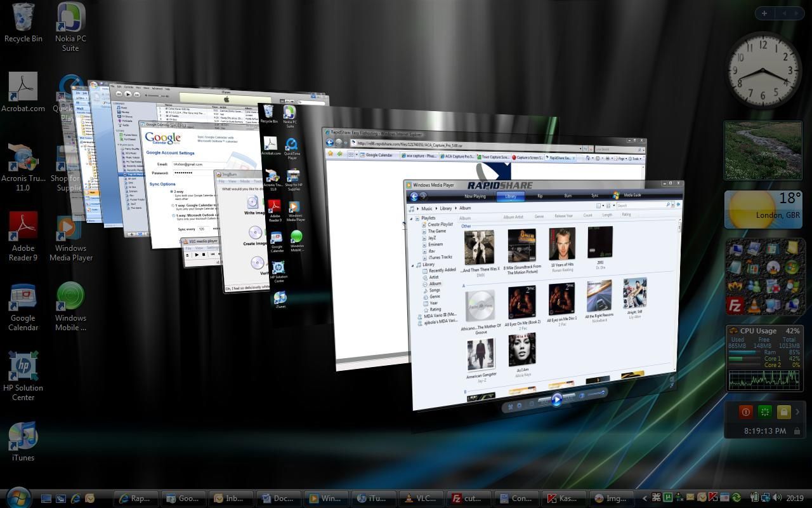Collapse the Library tree node in Media Player

[413, 265]
